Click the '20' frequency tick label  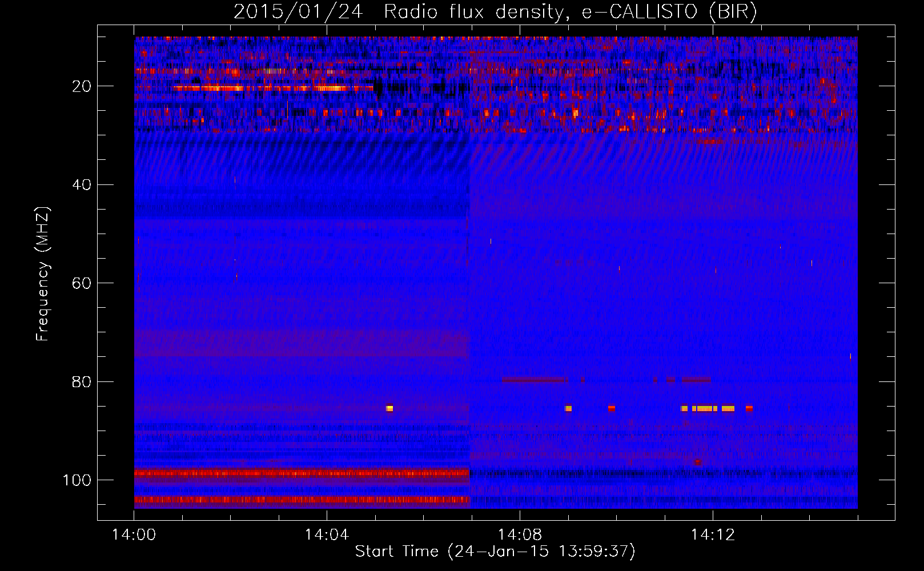(82, 86)
